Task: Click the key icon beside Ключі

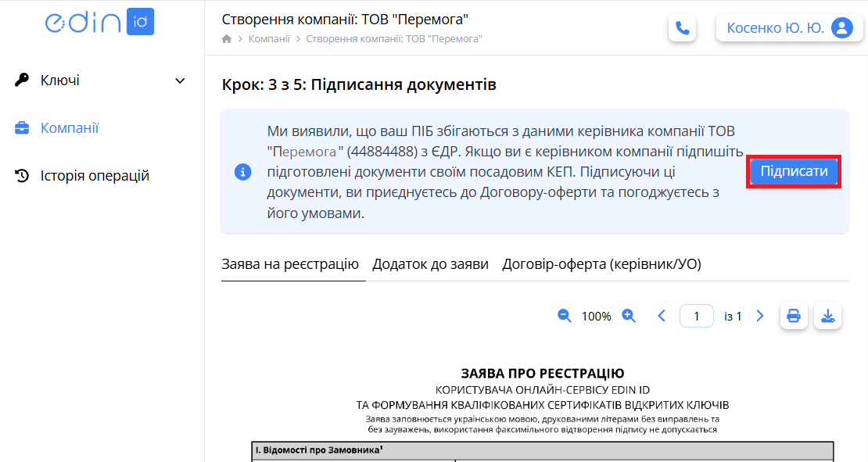Action: [22, 81]
